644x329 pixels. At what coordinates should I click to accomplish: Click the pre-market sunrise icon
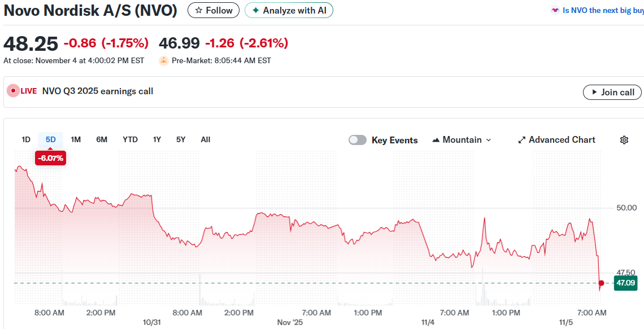[164, 60]
